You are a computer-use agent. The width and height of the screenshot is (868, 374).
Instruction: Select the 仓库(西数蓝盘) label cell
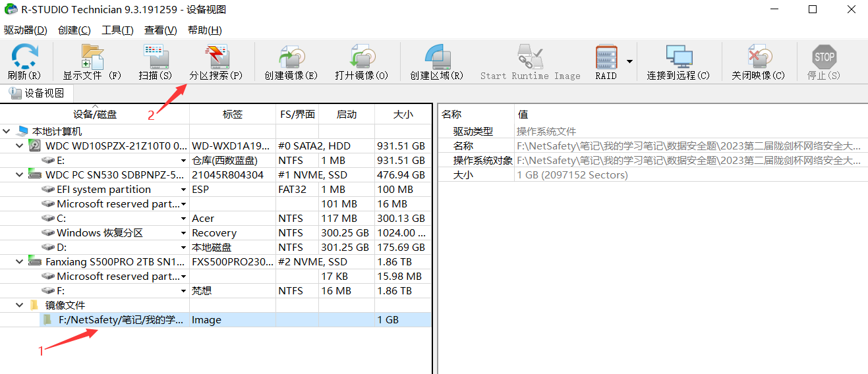[233, 161]
